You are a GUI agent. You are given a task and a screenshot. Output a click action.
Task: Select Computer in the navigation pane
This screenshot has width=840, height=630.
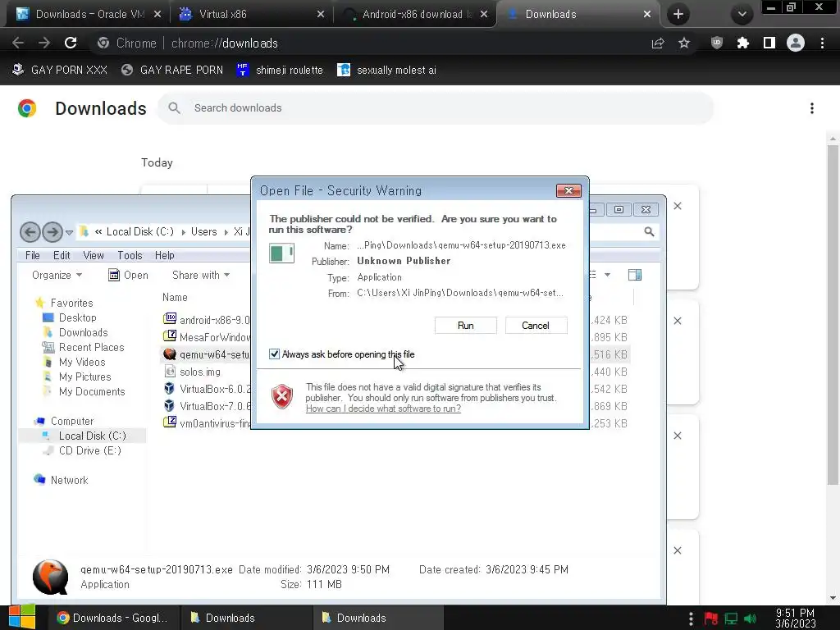pyautogui.click(x=64, y=421)
